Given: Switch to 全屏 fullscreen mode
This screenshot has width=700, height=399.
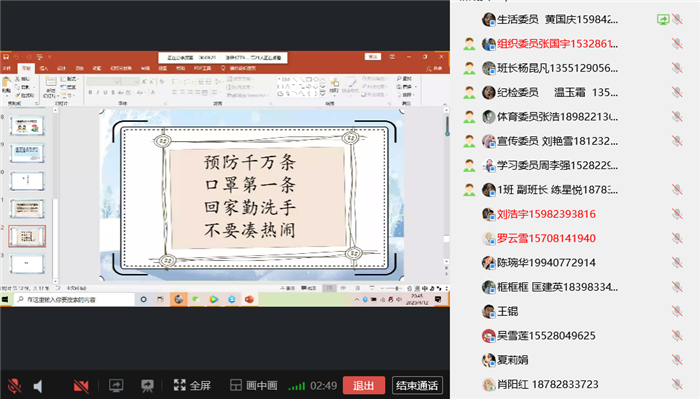Looking at the screenshot, I should 192,385.
